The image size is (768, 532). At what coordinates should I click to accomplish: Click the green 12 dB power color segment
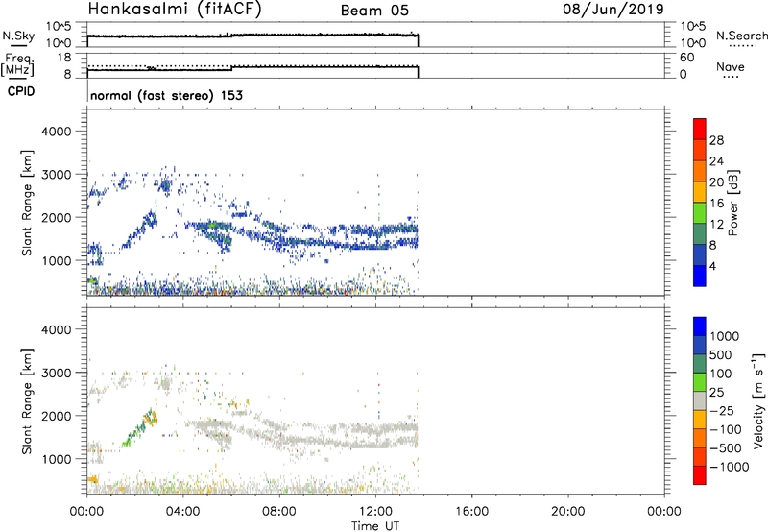[700, 212]
